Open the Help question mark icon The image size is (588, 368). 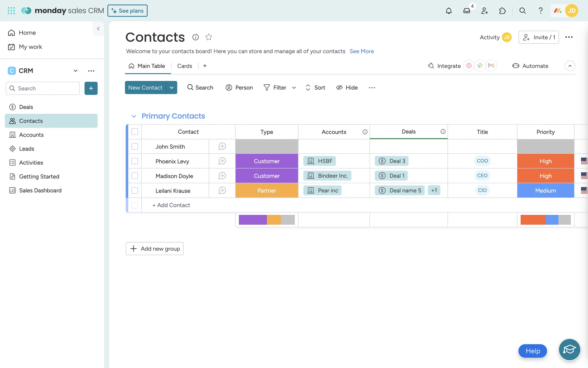(541, 11)
